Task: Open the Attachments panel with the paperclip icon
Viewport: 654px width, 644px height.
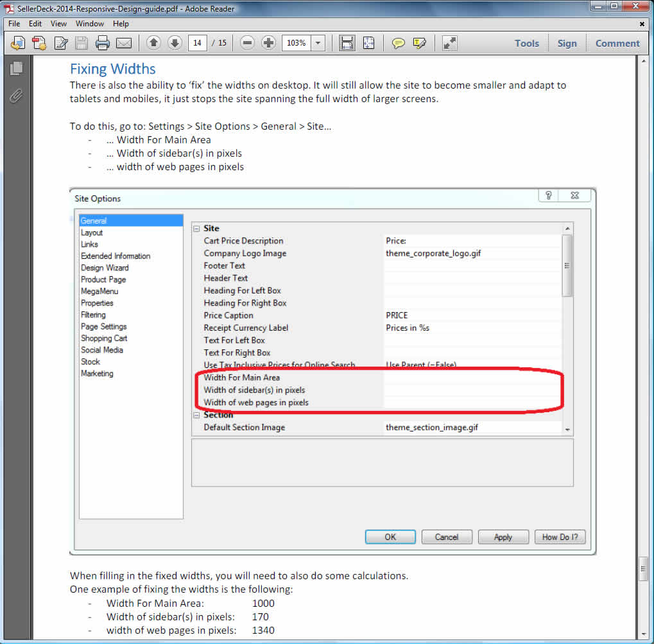Action: point(17,96)
